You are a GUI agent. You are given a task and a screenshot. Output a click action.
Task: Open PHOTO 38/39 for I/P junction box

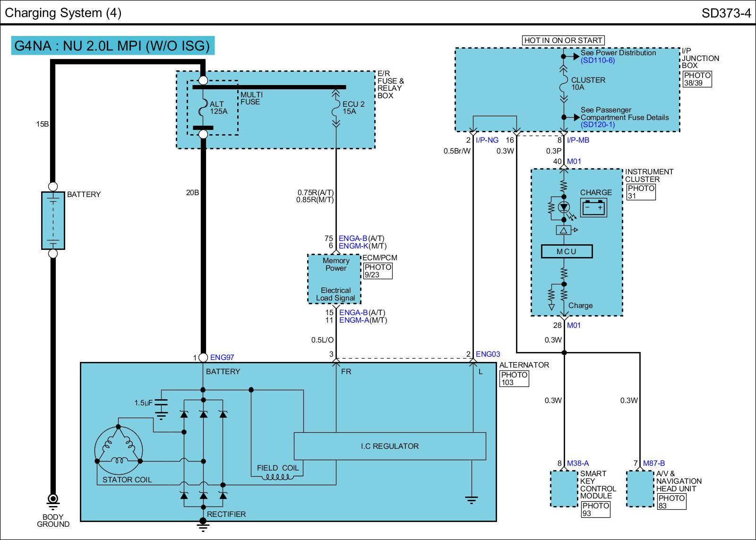[x=697, y=79]
